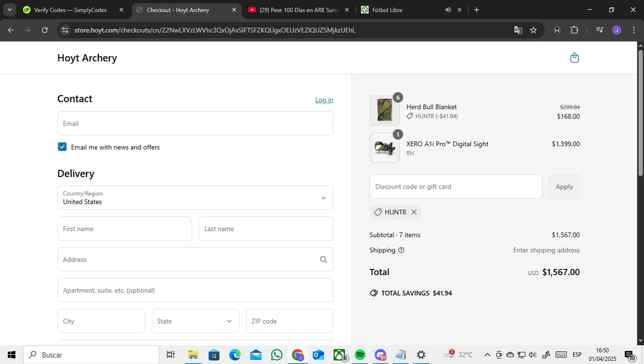Open the Mail app from the taskbar

point(256,355)
